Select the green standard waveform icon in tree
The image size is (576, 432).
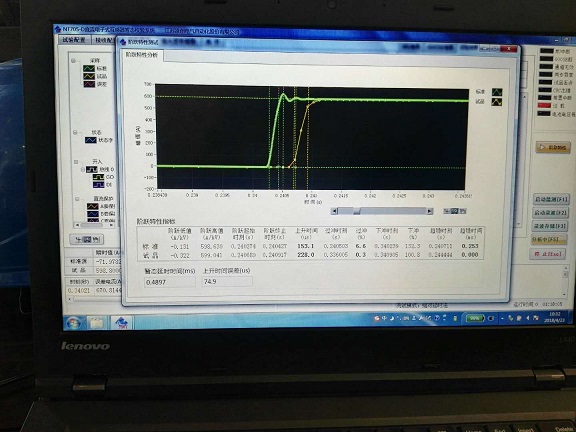coord(89,68)
